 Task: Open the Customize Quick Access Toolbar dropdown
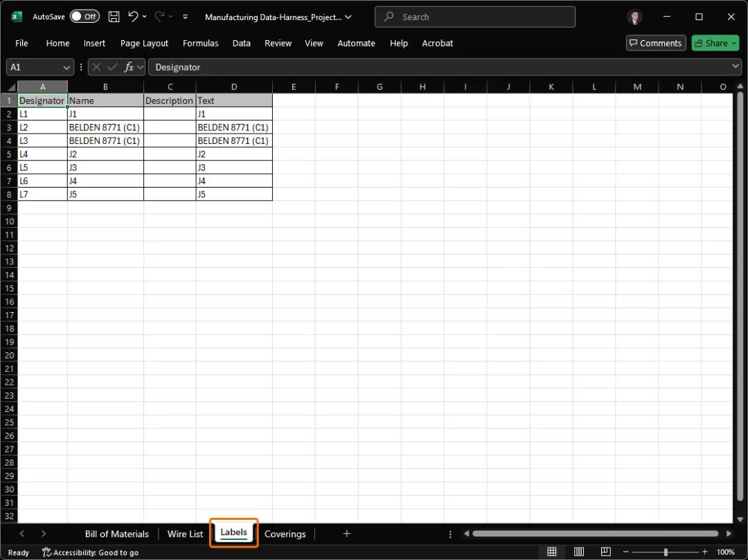click(185, 17)
